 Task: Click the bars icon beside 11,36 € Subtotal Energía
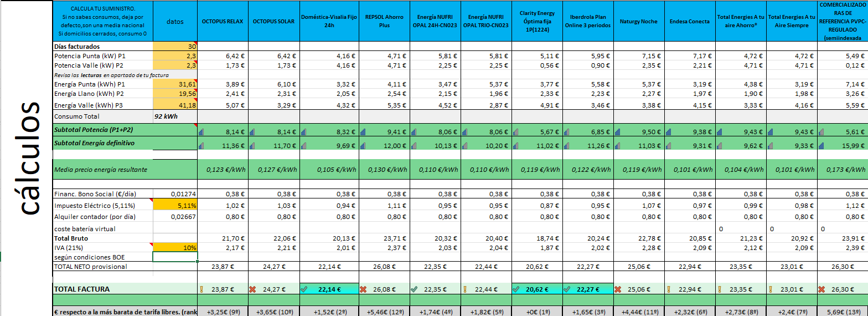pyautogui.click(x=201, y=146)
